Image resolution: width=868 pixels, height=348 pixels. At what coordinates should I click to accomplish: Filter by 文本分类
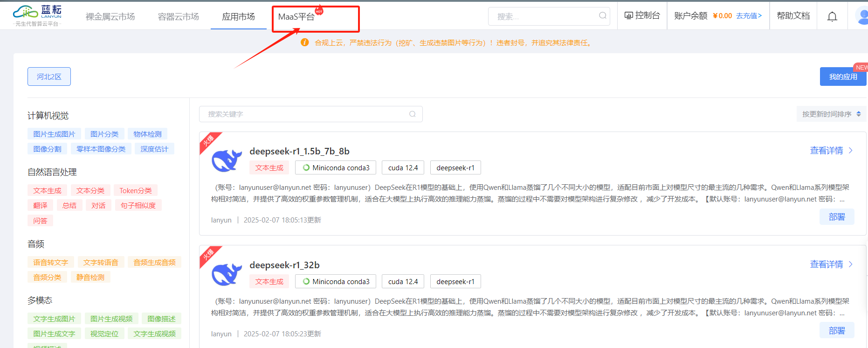click(90, 190)
